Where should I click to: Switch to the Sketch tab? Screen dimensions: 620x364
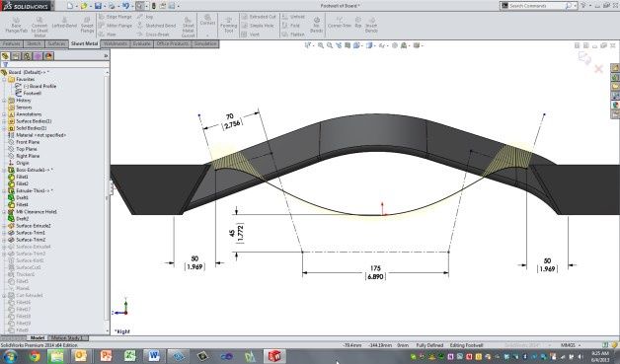tap(34, 43)
